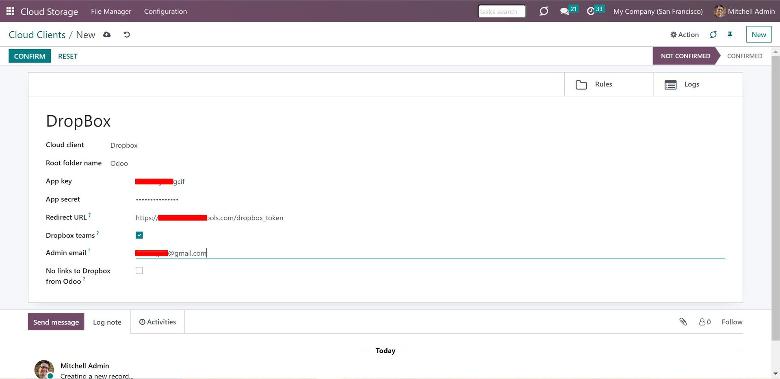The width and height of the screenshot is (780, 379).
Task: Click the debug circle icon in navbar
Action: [544, 11]
